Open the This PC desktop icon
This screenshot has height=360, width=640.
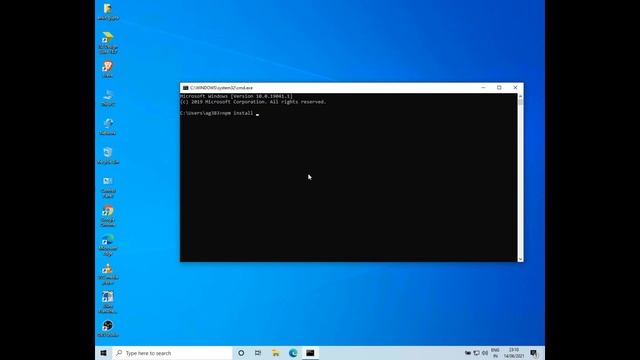coord(108,98)
